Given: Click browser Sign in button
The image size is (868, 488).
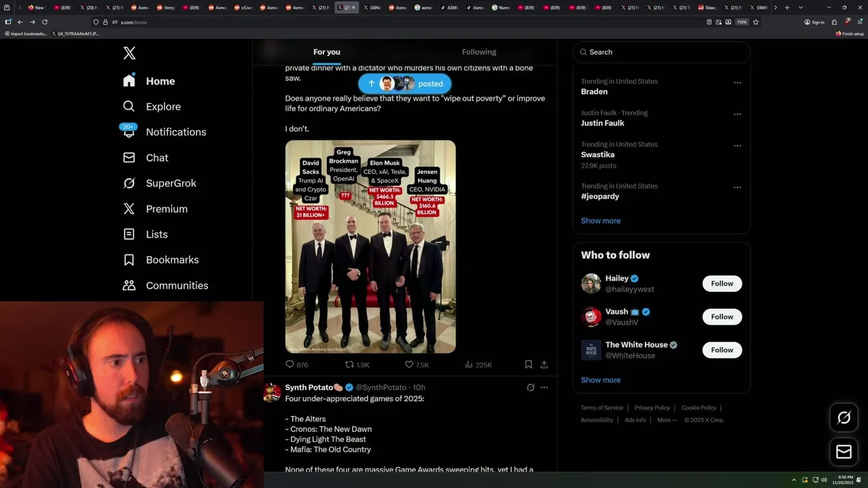Looking at the screenshot, I should click(814, 22).
